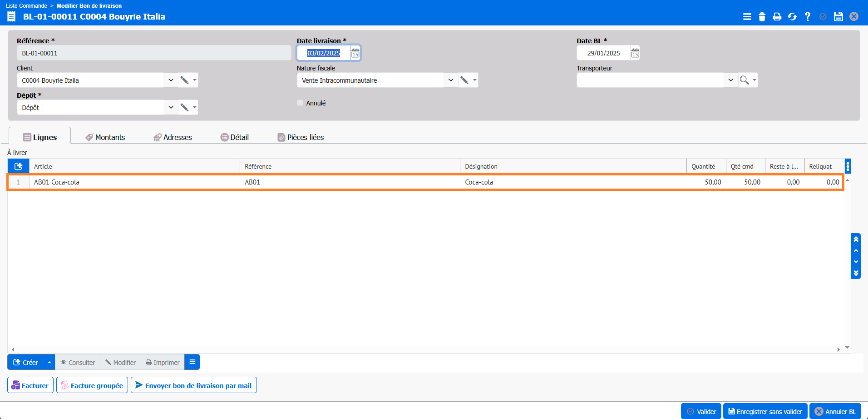Toggle the Annulé checkbox
868x419 pixels.
[x=300, y=103]
